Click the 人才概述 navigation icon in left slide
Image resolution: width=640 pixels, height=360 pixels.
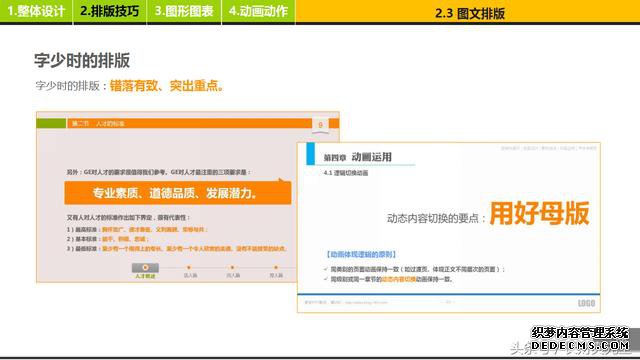[x=145, y=268]
